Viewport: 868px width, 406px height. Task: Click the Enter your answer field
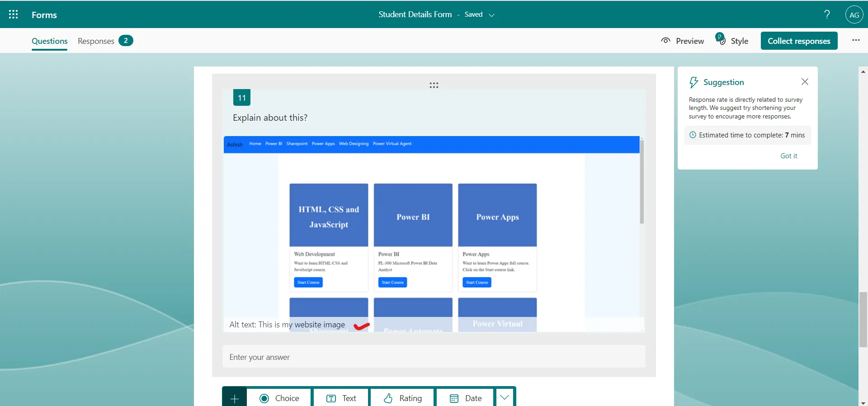[434, 357]
